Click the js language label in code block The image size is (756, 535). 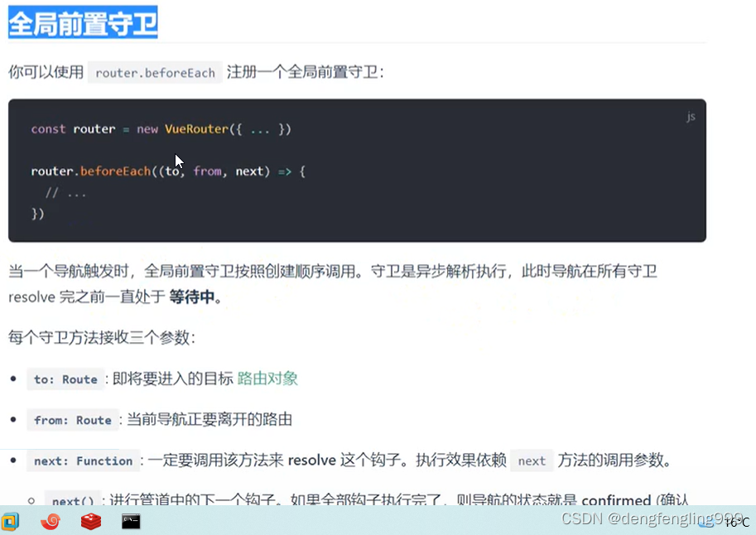[x=691, y=116]
